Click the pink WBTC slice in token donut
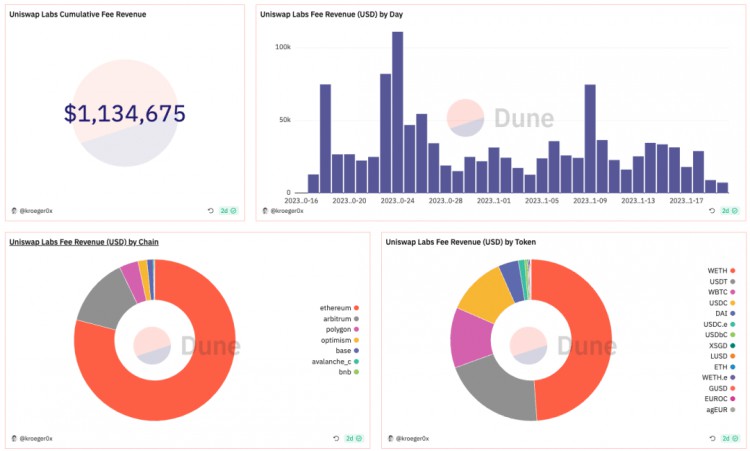Screen dimensions: 750x451 [471, 338]
